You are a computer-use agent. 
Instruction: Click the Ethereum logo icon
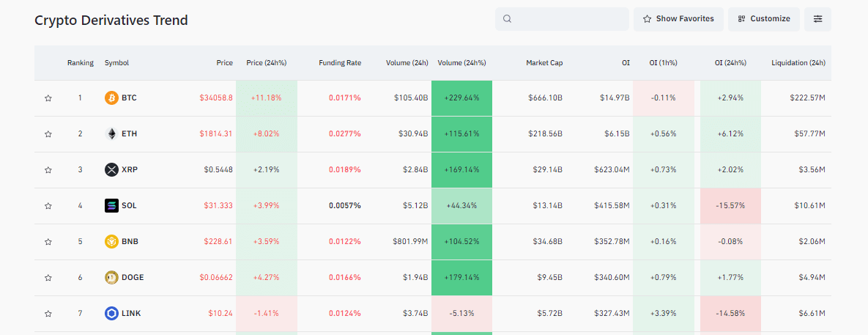click(111, 133)
